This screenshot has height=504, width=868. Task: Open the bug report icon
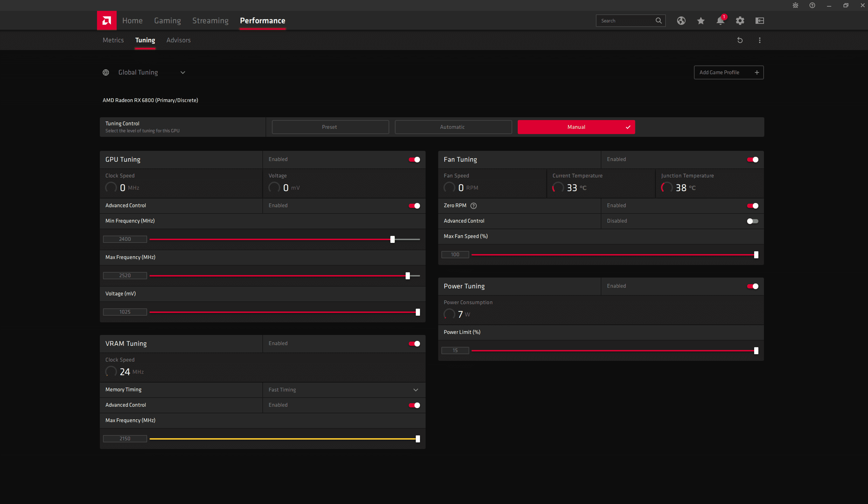click(795, 5)
